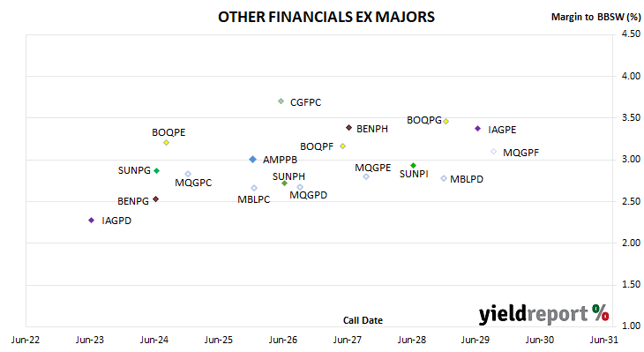The width and height of the screenshot is (644, 352).
Task: Click the MBLPC hollow diamond marker
Action: pyautogui.click(x=254, y=188)
